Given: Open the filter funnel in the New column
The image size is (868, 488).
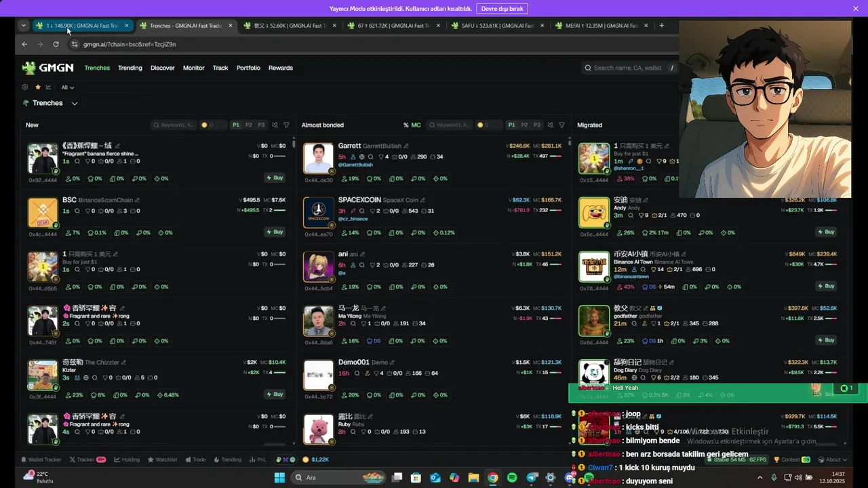Looking at the screenshot, I should [286, 125].
